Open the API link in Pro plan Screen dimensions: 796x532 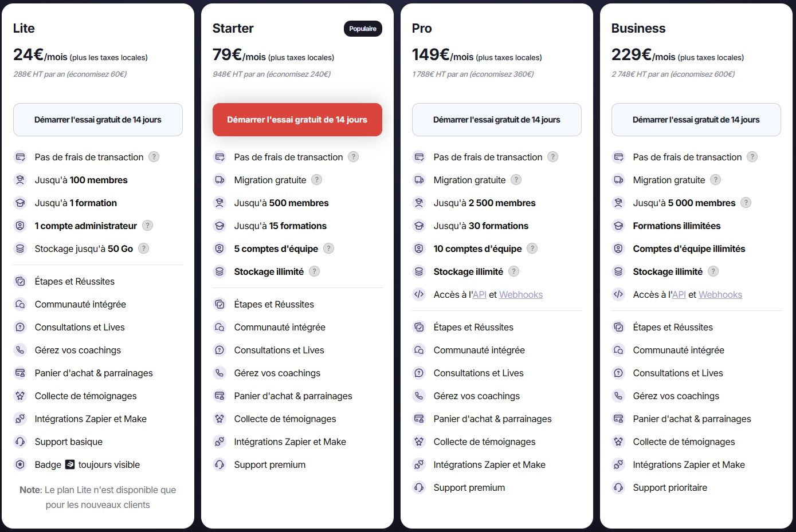tap(479, 295)
